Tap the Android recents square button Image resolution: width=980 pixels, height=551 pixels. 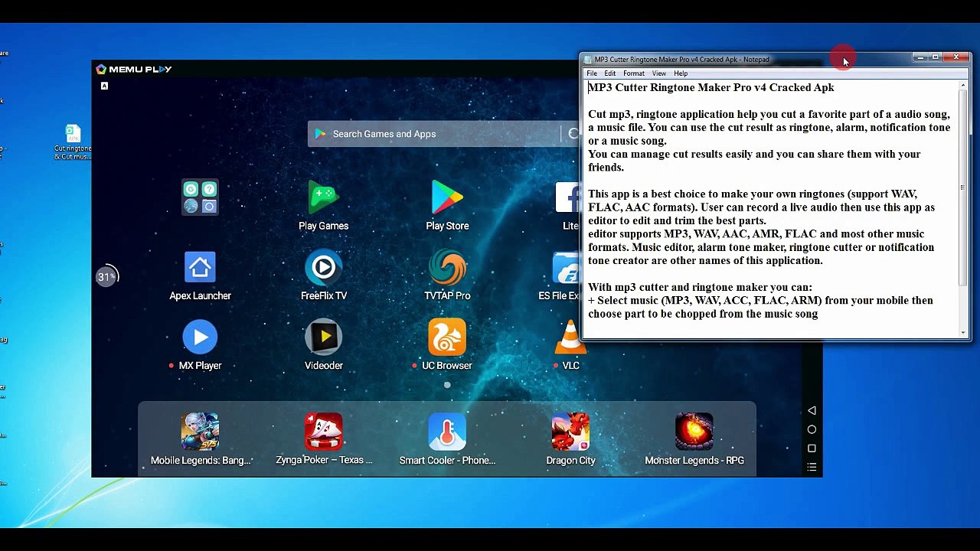tap(812, 448)
